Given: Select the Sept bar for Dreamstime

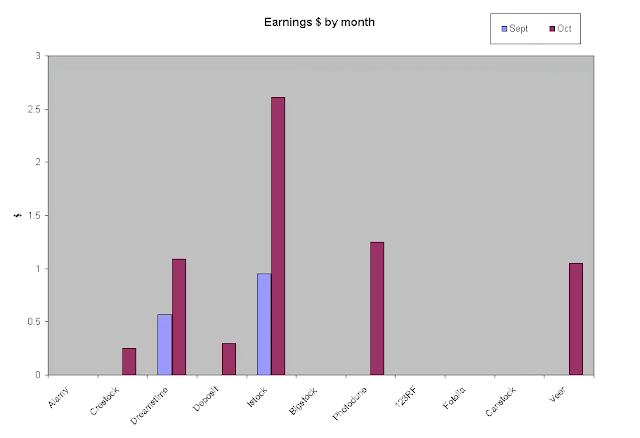Looking at the screenshot, I should (x=164, y=344).
